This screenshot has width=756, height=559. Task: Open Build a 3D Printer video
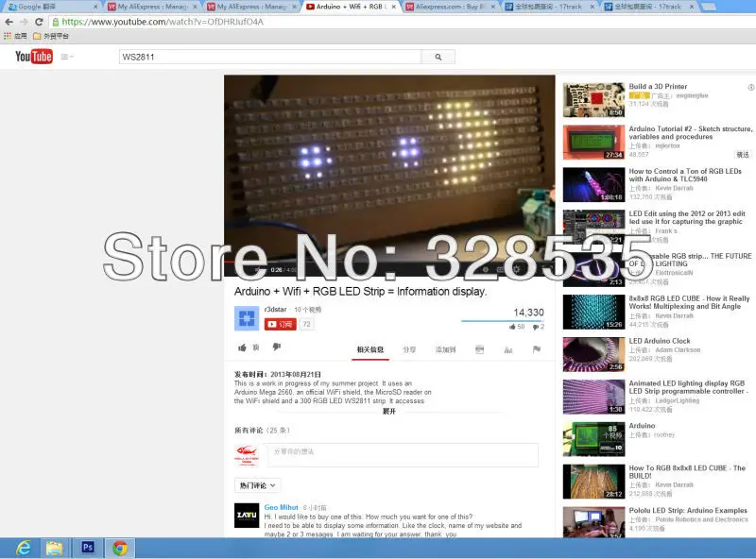[658, 86]
